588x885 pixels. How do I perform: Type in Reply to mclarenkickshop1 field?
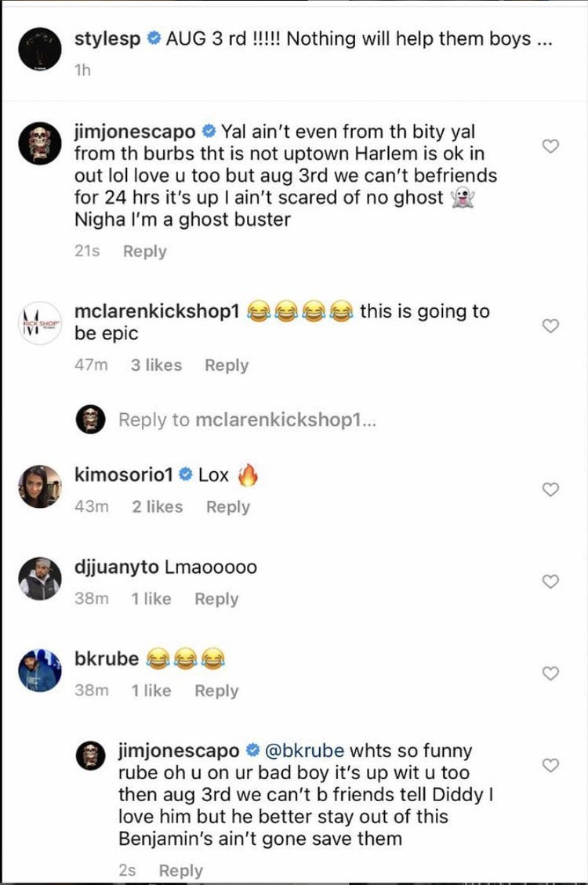(x=247, y=420)
